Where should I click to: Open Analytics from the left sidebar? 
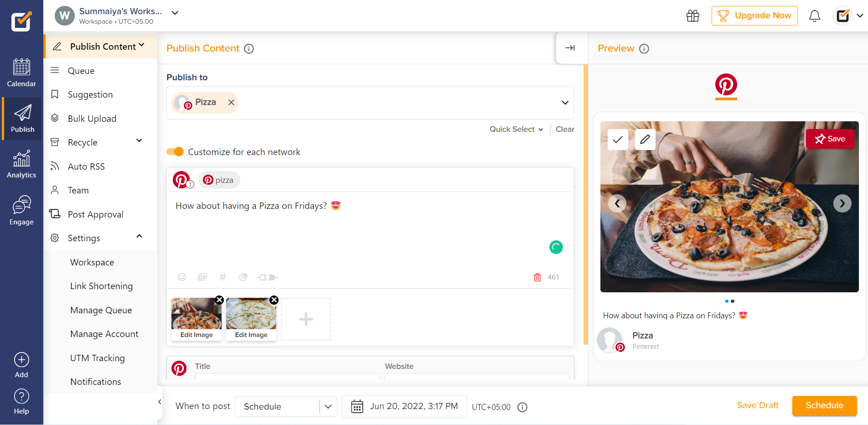21,164
